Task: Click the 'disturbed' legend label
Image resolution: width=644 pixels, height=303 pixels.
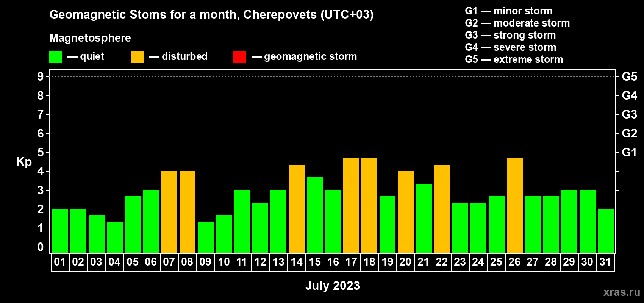Action: click(x=184, y=56)
